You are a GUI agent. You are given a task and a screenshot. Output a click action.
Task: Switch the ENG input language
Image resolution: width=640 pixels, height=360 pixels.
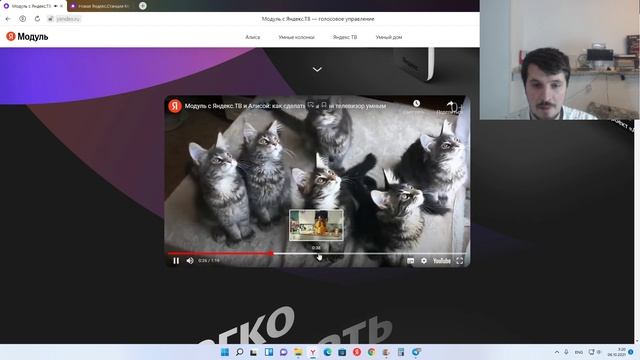579,352
